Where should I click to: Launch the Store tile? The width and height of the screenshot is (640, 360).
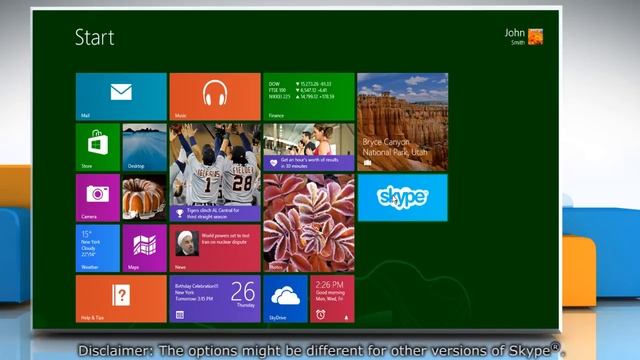pyautogui.click(x=98, y=147)
